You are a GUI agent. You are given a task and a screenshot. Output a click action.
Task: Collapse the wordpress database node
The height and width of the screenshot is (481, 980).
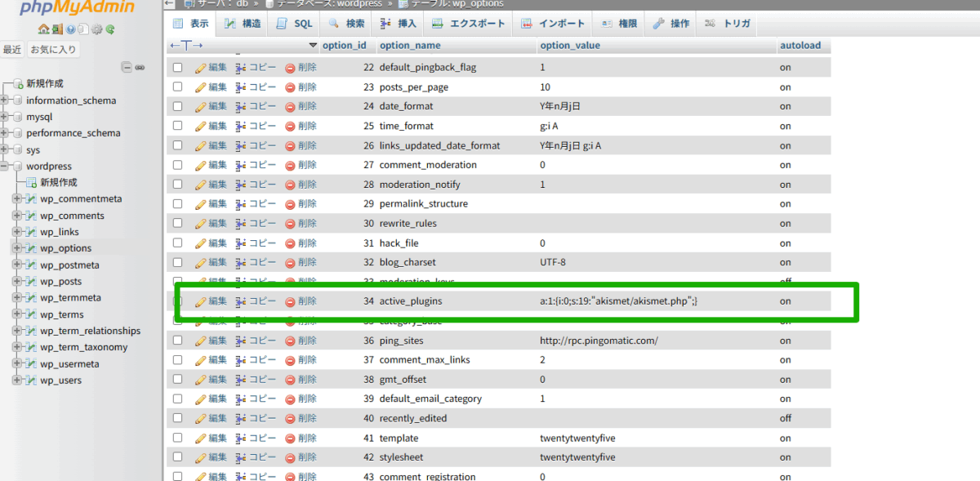click(x=4, y=167)
